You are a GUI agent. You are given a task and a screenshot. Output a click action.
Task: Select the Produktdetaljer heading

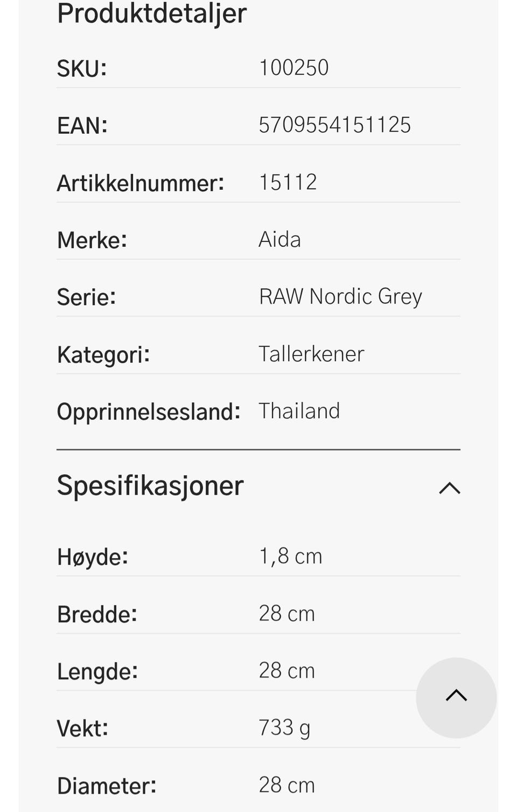[x=152, y=13]
